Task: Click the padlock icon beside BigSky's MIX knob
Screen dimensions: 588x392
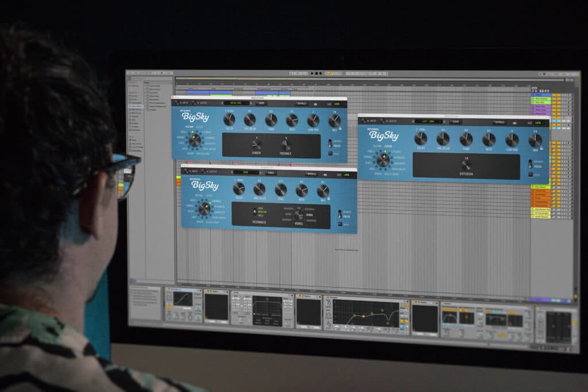Action: (x=339, y=129)
